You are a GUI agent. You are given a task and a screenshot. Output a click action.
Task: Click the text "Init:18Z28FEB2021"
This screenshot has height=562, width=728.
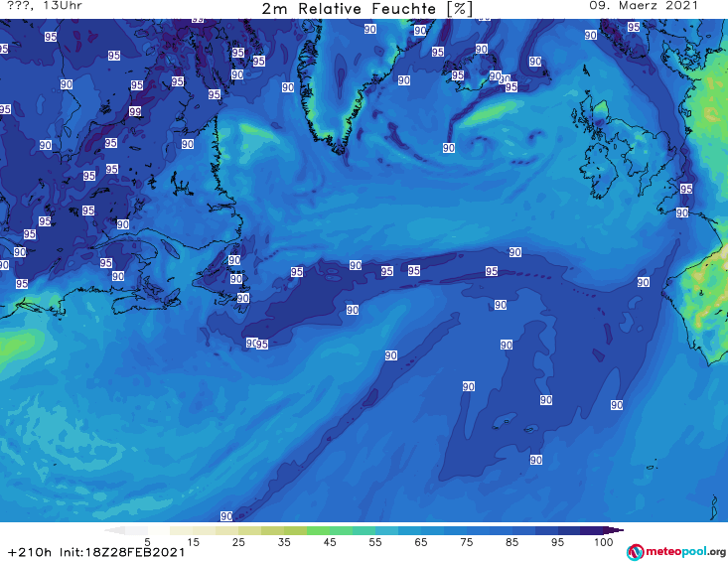(x=122, y=553)
